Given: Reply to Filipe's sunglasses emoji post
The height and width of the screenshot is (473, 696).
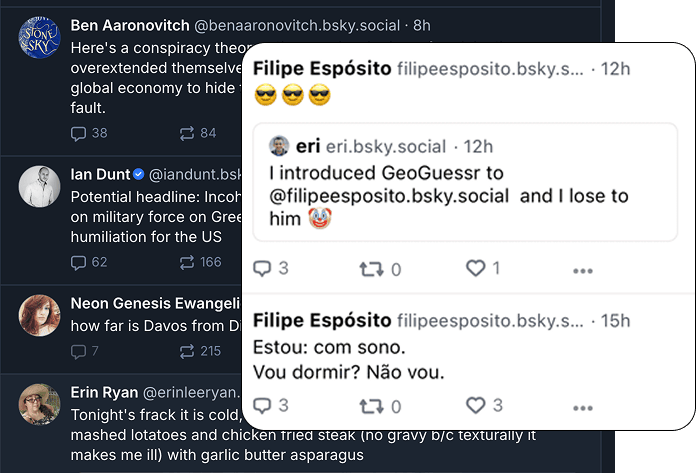Looking at the screenshot, I should point(262,268).
